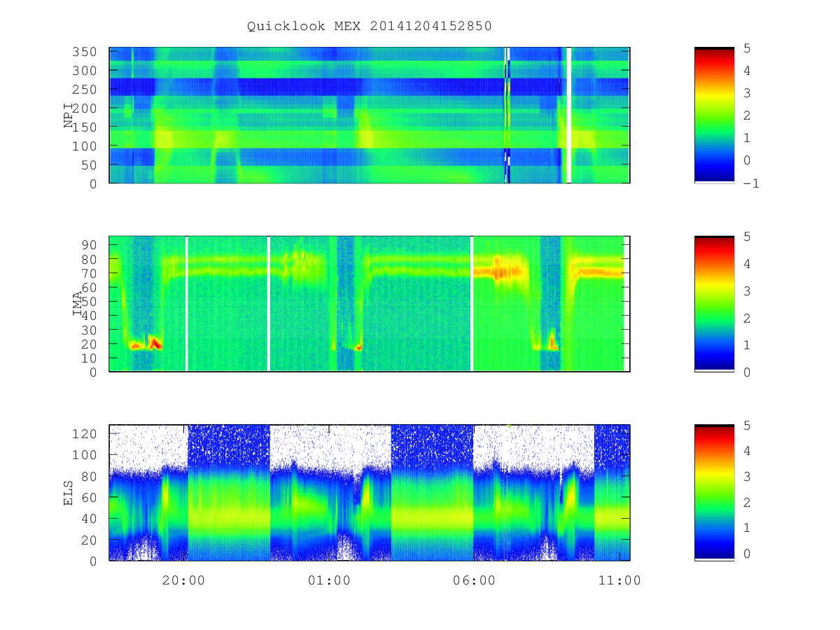This screenshot has height=630, width=840.
Task: Click the 11:00 time tick label
Action: (x=619, y=580)
